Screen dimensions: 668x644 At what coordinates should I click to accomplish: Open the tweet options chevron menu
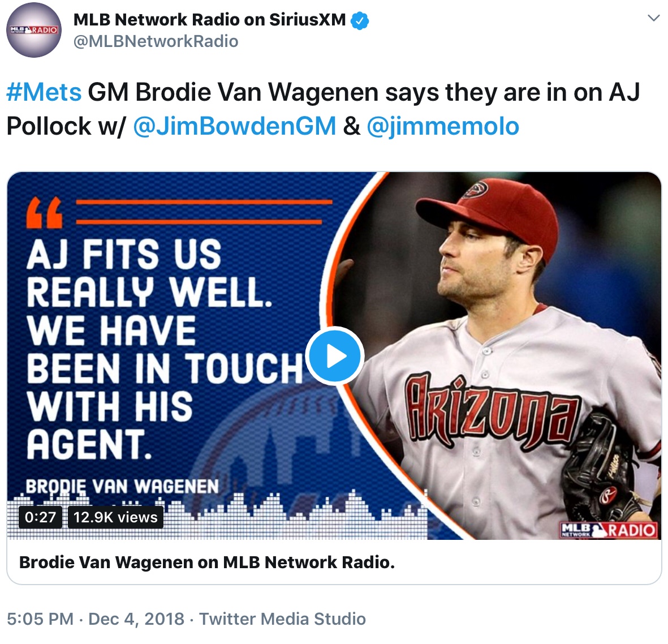pos(653,18)
